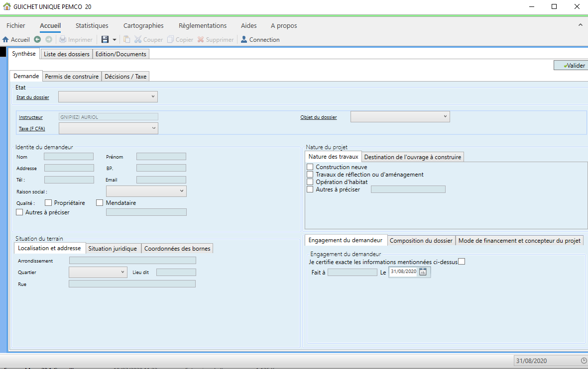The image size is (588, 369).
Task: Switch to the Permis de construire tab
Action: point(72,77)
